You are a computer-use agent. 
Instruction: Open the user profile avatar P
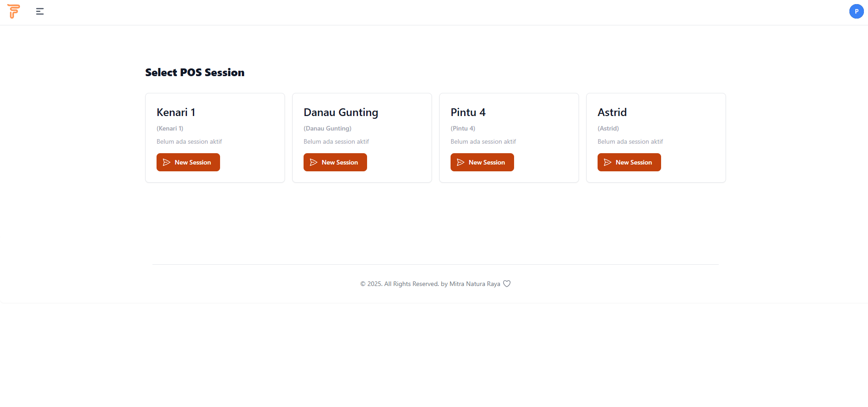click(856, 11)
